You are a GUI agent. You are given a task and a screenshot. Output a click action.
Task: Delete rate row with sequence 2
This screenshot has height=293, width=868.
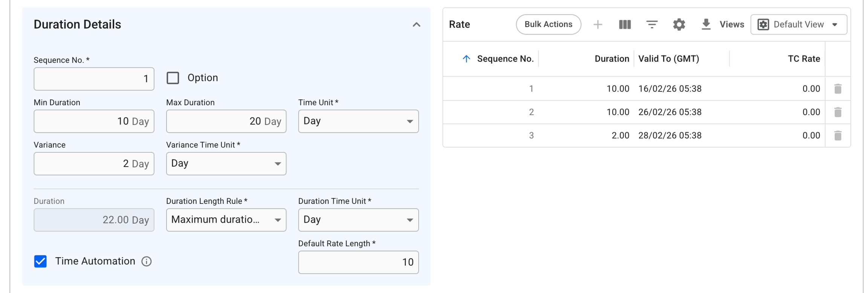[838, 112]
